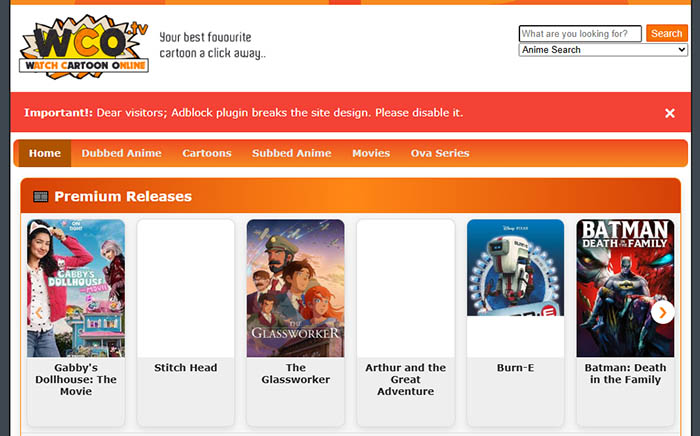Image resolution: width=700 pixels, height=436 pixels.
Task: Select the Burn-E poster thumbnail
Action: (515, 268)
